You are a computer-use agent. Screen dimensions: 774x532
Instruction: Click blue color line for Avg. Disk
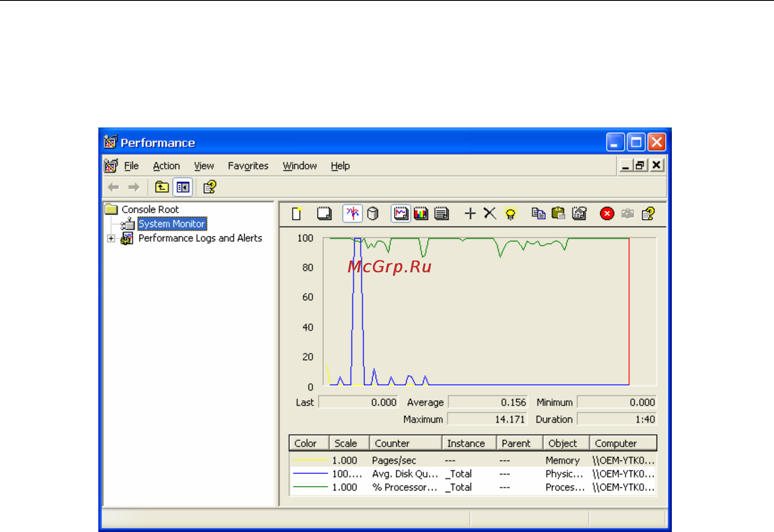click(310, 474)
